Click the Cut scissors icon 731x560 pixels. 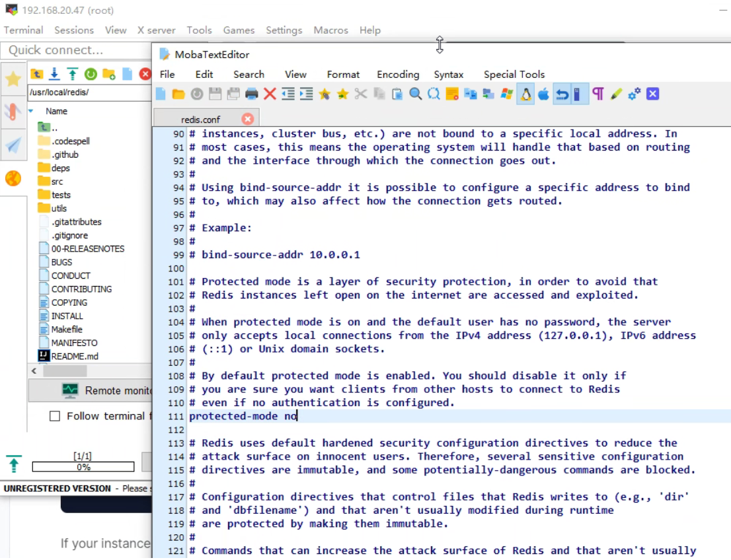pyautogui.click(x=361, y=94)
